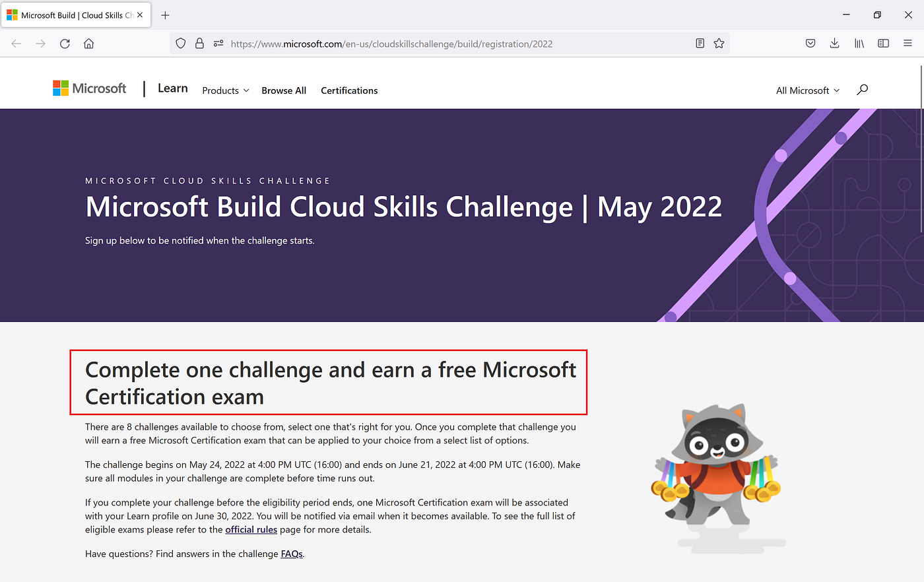Click the 'Microsoft Build Cloud Skills Challenge' banner title

(404, 207)
